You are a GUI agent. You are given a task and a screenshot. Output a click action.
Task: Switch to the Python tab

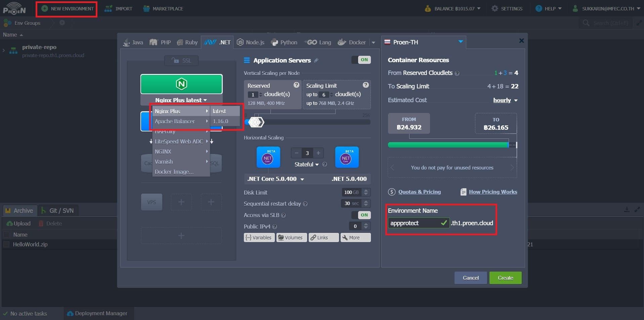[x=284, y=42]
